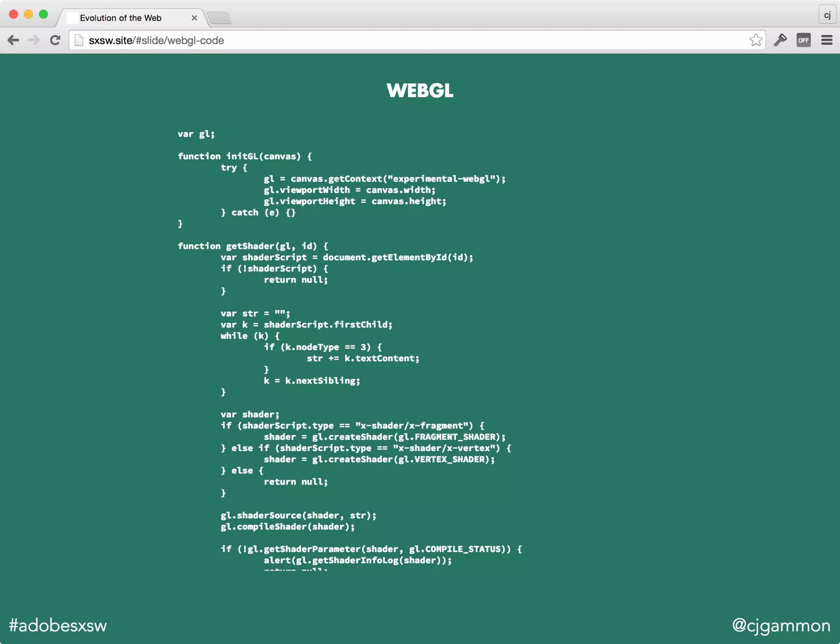The image size is (840, 644).
Task: Click the gl.COMPILE_STATUS condition line
Action: point(372,549)
